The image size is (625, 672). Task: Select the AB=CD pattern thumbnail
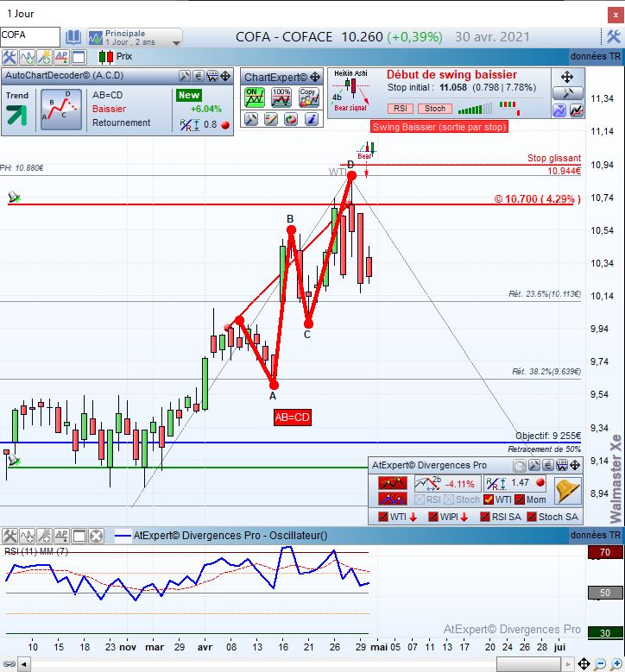coord(61,110)
